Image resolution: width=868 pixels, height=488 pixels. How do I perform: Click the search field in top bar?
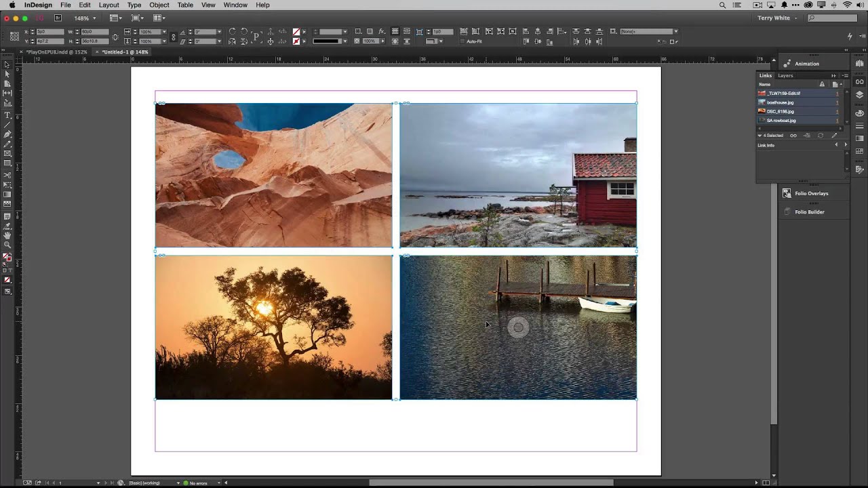tap(833, 18)
